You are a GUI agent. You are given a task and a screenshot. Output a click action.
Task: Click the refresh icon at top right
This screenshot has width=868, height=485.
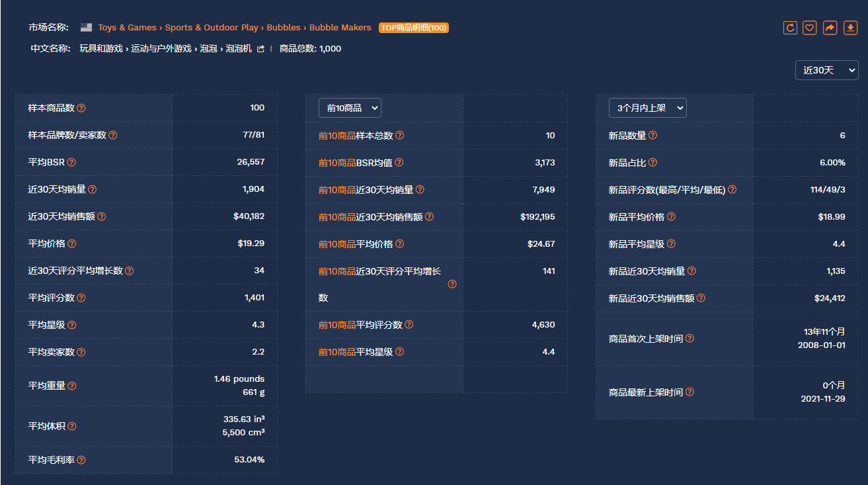pos(790,28)
